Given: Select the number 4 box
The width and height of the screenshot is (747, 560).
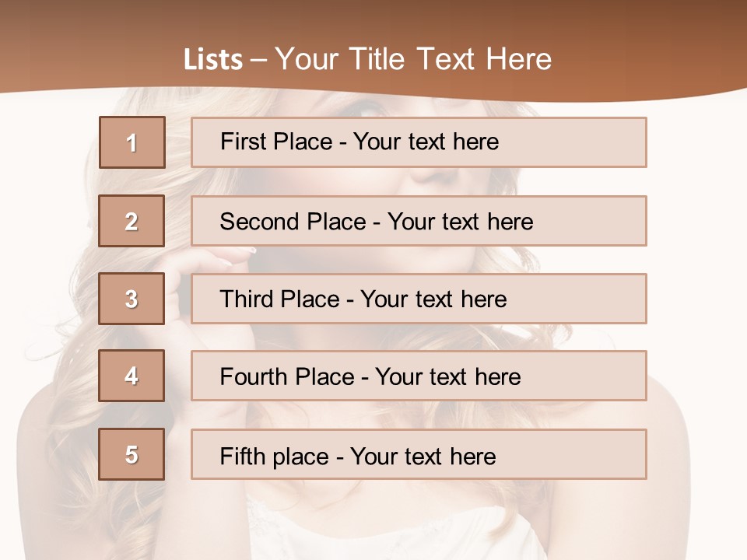Looking at the screenshot, I should [x=132, y=376].
